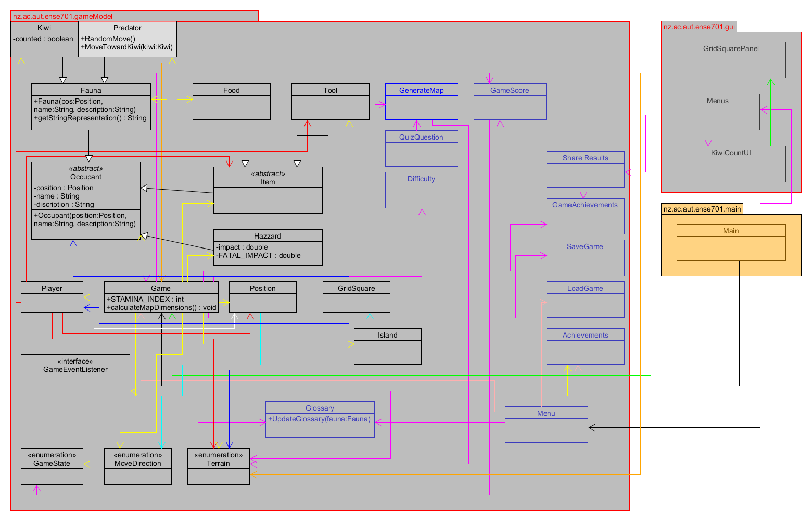The width and height of the screenshot is (812, 521).
Task: Click the nz.ac.aut.ense701.main package tab
Action: (x=702, y=209)
